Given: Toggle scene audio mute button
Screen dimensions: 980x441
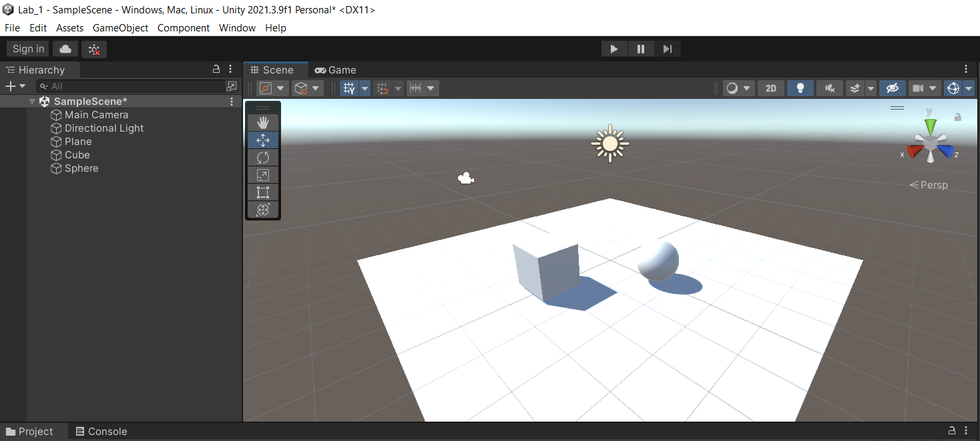Looking at the screenshot, I should tap(829, 88).
